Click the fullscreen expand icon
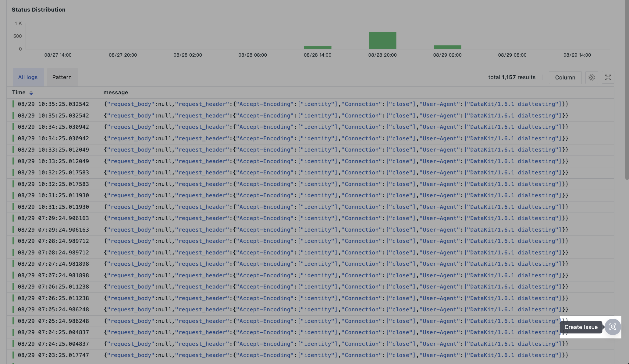629x364 pixels. click(x=608, y=77)
